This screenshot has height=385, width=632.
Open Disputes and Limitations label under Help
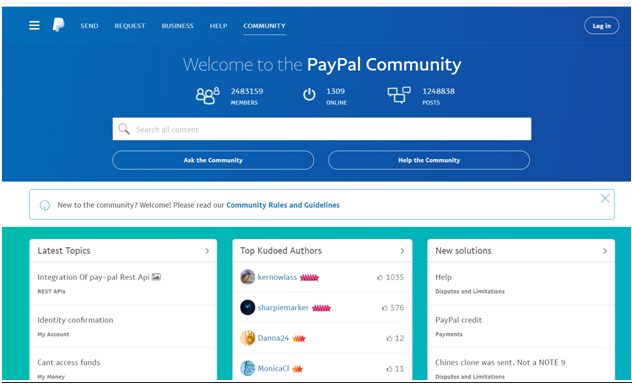point(470,291)
